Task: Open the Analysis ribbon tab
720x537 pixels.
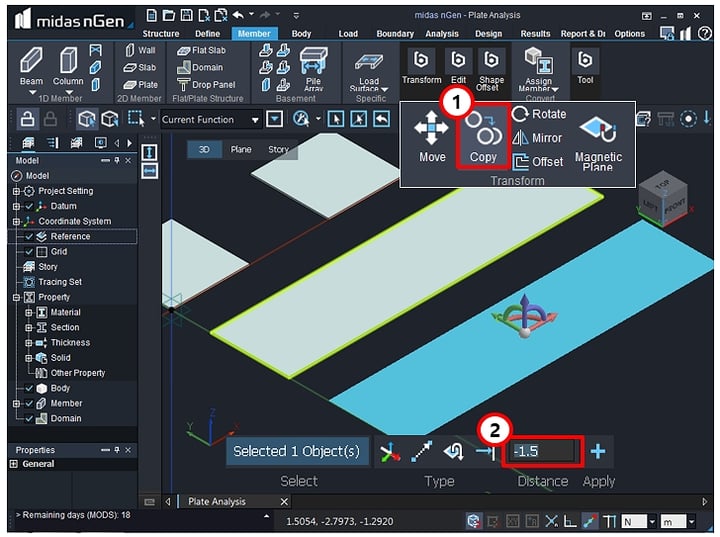Action: [x=442, y=34]
